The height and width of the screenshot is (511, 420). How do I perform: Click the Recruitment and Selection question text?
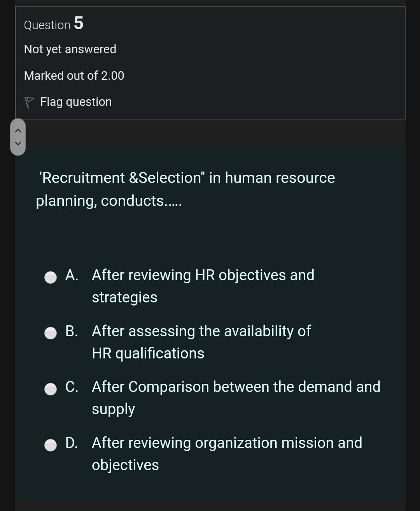coord(186,189)
